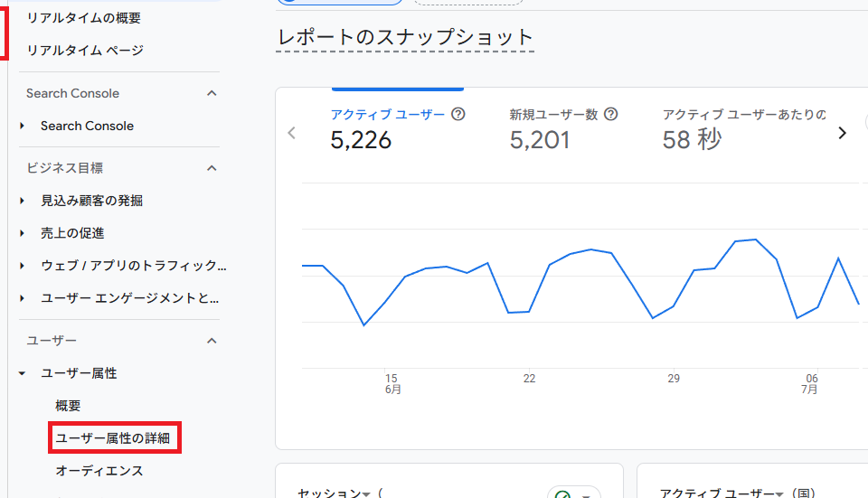This screenshot has width=868, height=498.
Task: Click help icon beside アクティブ ユーザー
Action: tap(458, 115)
